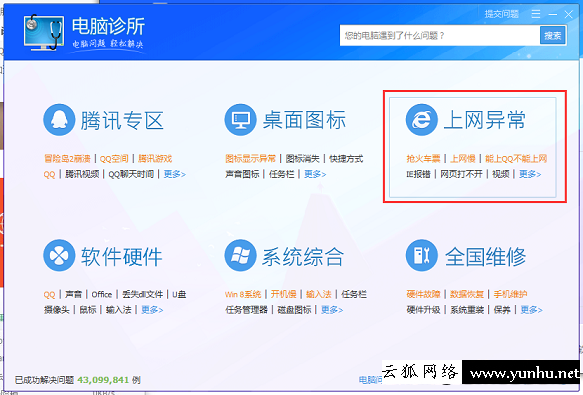Open the 桌面图标 category heading
Image resolution: width=583 pixels, height=395 pixels.
(304, 120)
